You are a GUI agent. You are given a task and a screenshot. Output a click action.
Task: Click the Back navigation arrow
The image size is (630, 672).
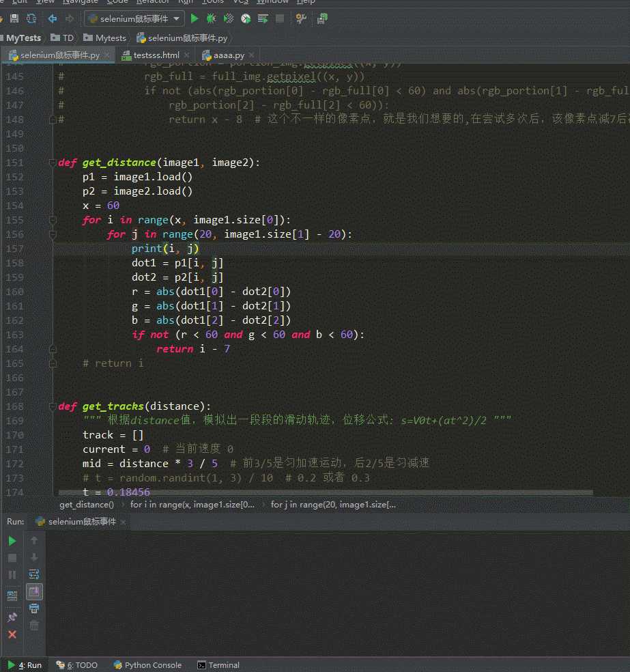tap(53, 18)
